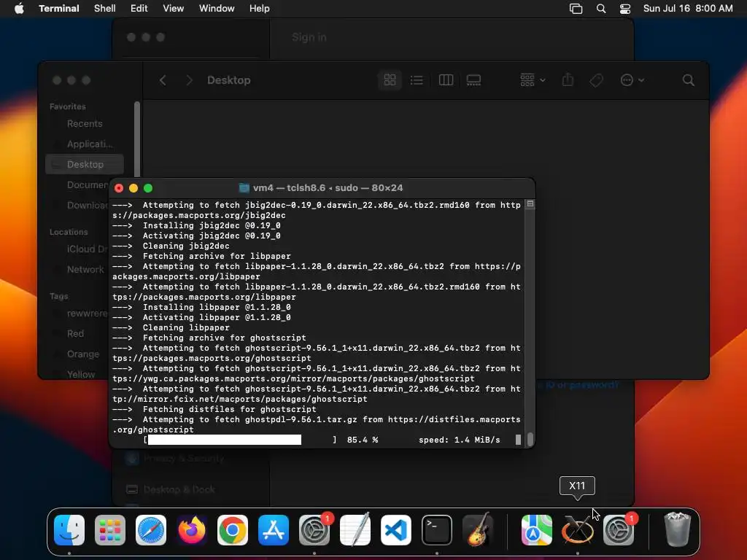Open the Shell menu
This screenshot has height=560, width=747.
[x=105, y=9]
